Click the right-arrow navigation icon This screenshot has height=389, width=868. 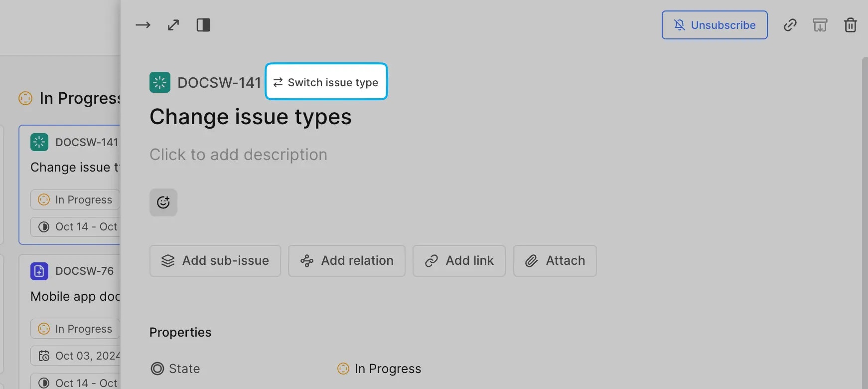pyautogui.click(x=143, y=24)
